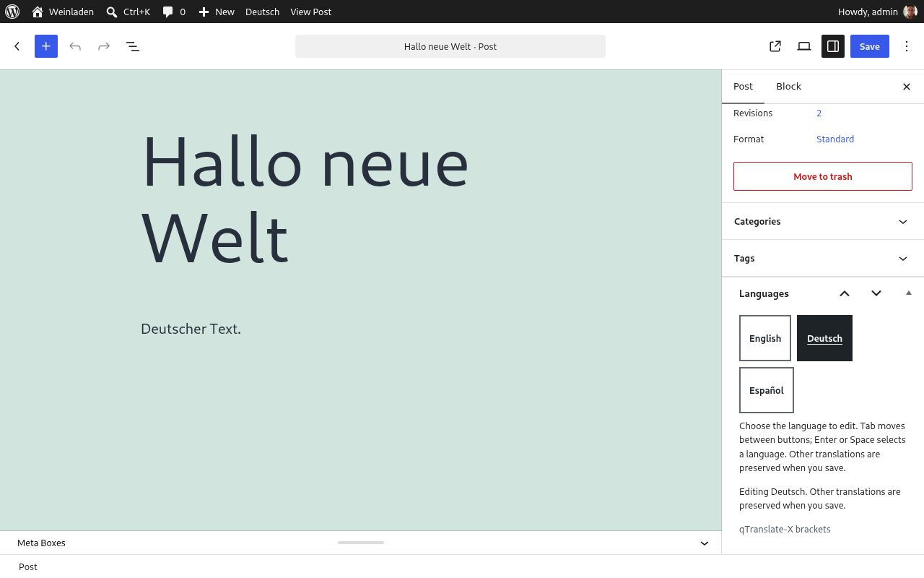Switch to the Post tab
This screenshot has width=924, height=578.
click(743, 87)
